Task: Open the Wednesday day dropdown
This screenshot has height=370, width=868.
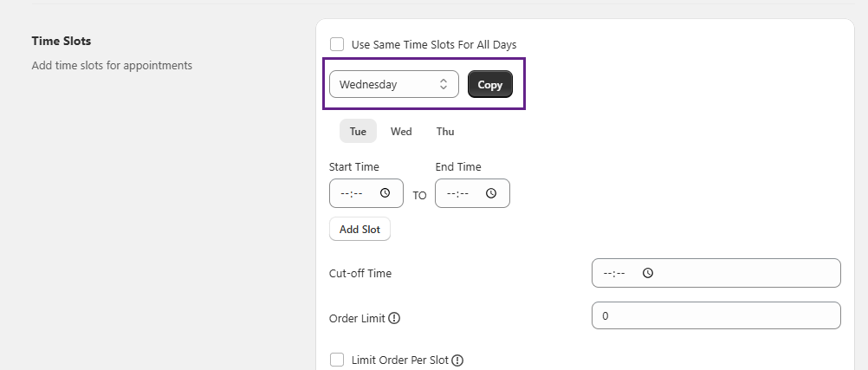Action: point(393,85)
